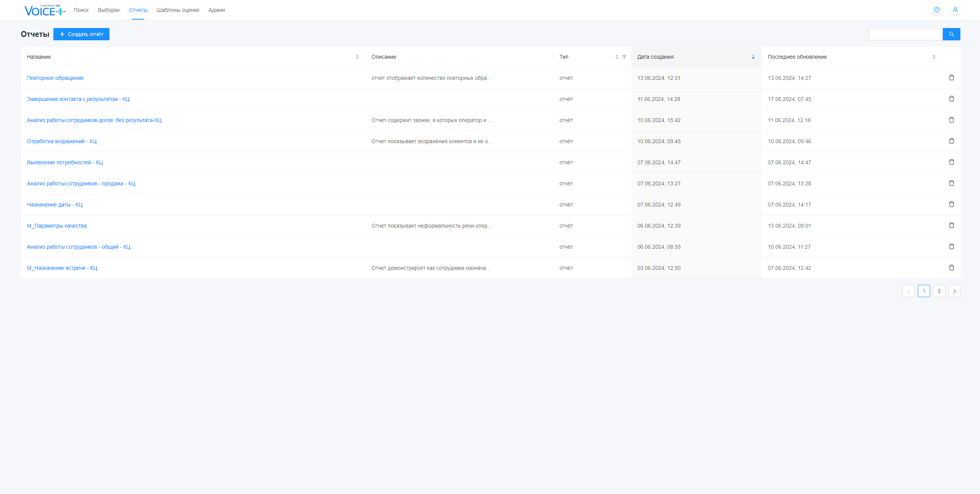Open the Тип column filter icon
The height and width of the screenshot is (494, 980).
624,57
